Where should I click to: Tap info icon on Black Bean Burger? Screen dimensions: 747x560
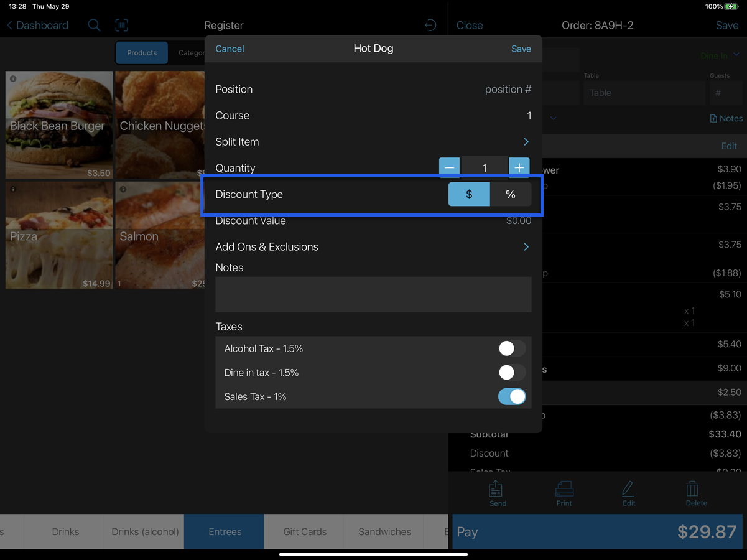13,79
